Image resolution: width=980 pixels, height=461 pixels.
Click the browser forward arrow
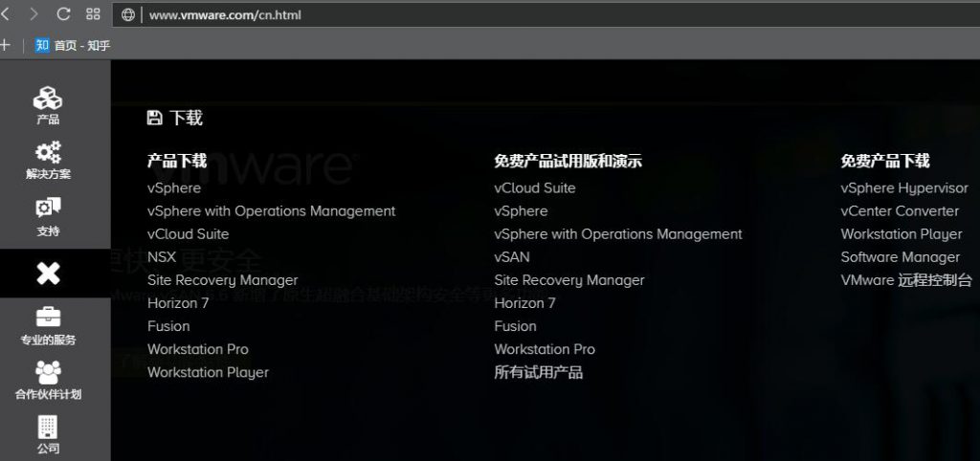tap(34, 14)
